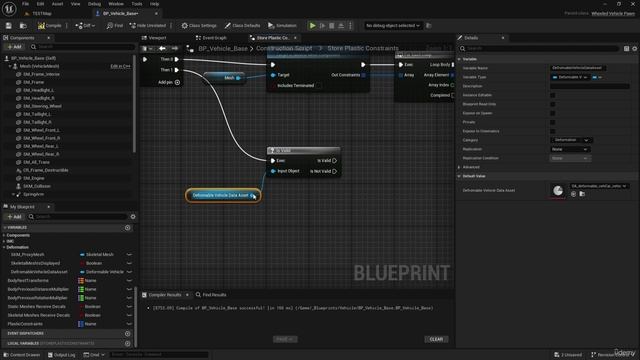
Task: Toggle Expose to Cinematics checkbox
Action: click(x=553, y=131)
